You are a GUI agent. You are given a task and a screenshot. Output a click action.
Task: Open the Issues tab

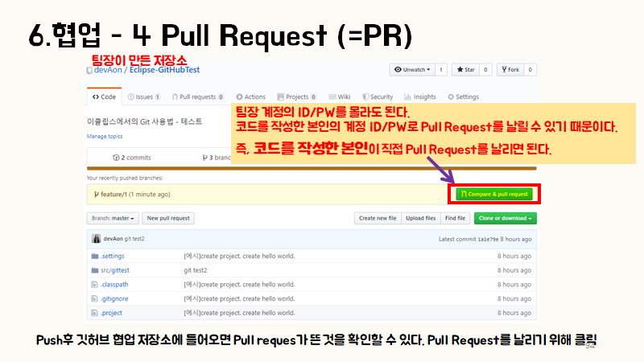(144, 97)
